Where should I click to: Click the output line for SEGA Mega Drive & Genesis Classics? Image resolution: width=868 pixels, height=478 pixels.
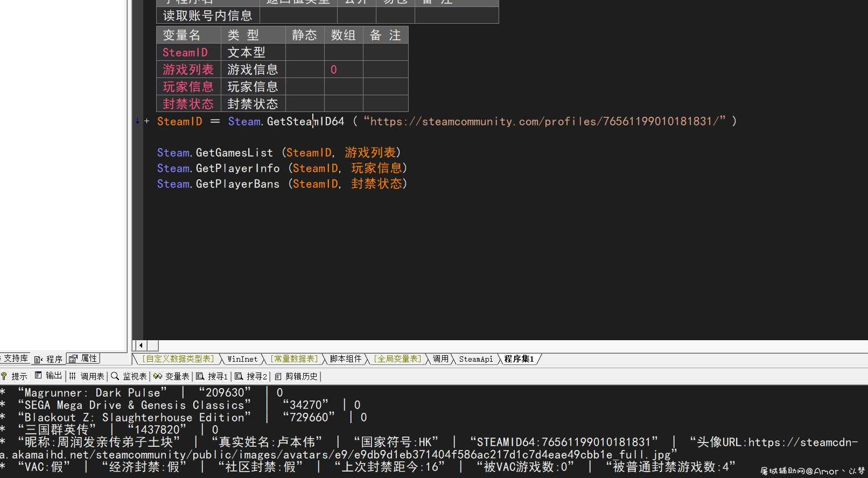[180, 405]
